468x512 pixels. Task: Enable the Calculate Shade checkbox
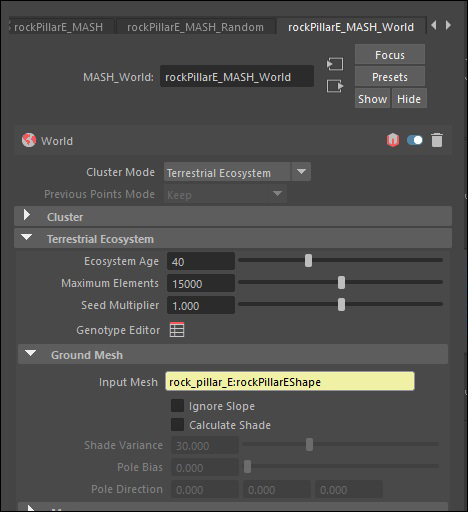pyautogui.click(x=177, y=425)
